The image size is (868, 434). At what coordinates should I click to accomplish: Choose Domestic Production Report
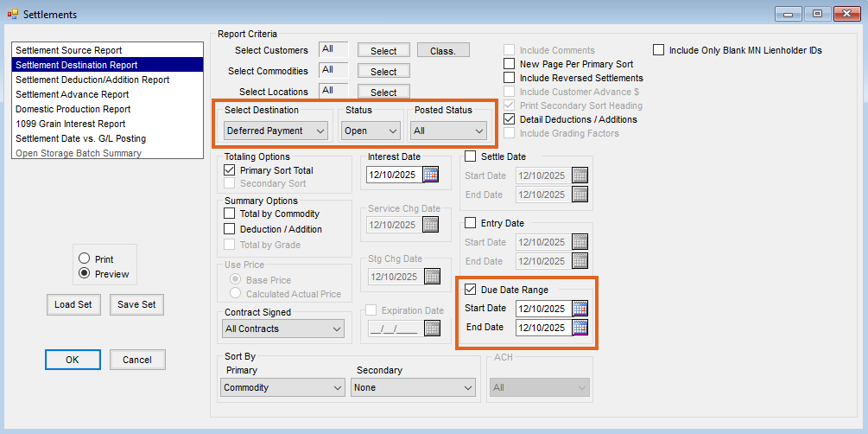(107, 109)
